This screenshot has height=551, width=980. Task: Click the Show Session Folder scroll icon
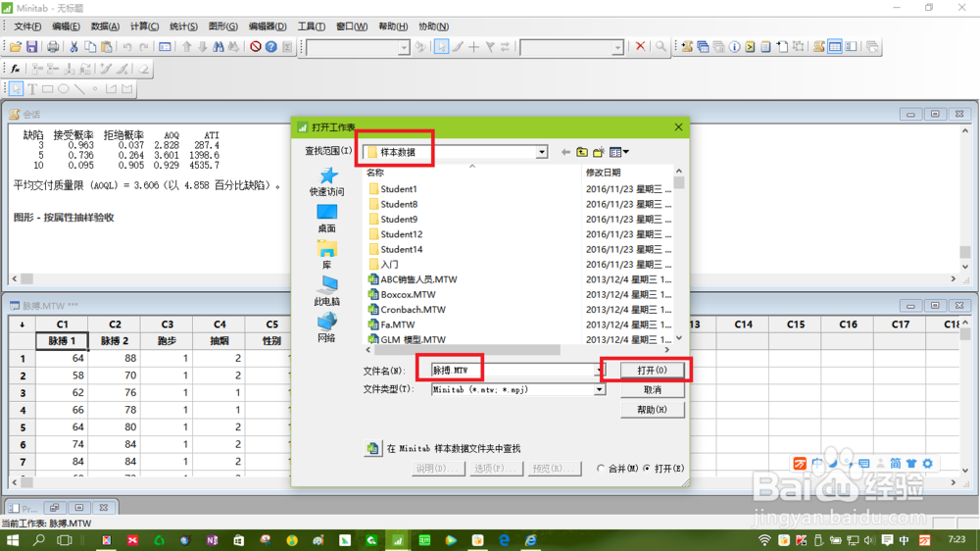pos(687,47)
